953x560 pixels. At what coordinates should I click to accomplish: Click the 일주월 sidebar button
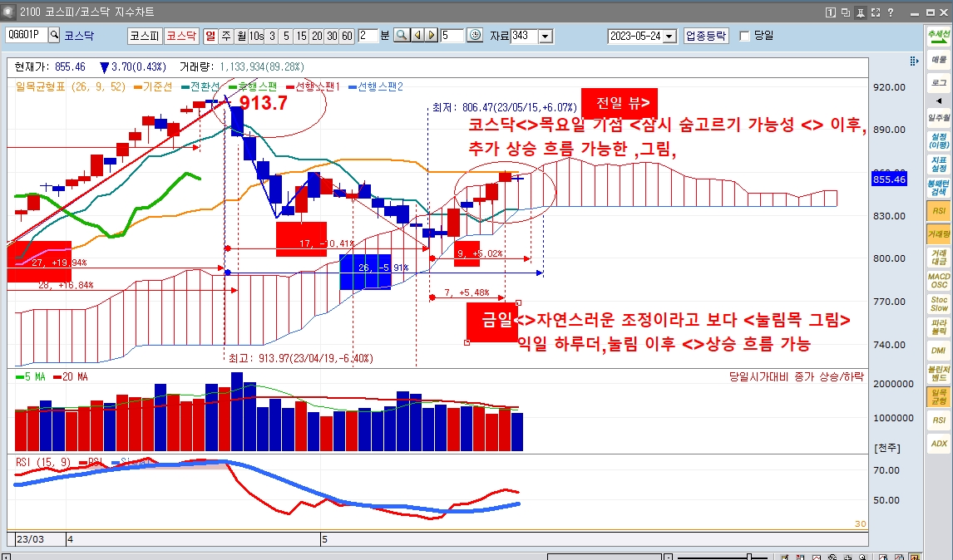pos(939,118)
